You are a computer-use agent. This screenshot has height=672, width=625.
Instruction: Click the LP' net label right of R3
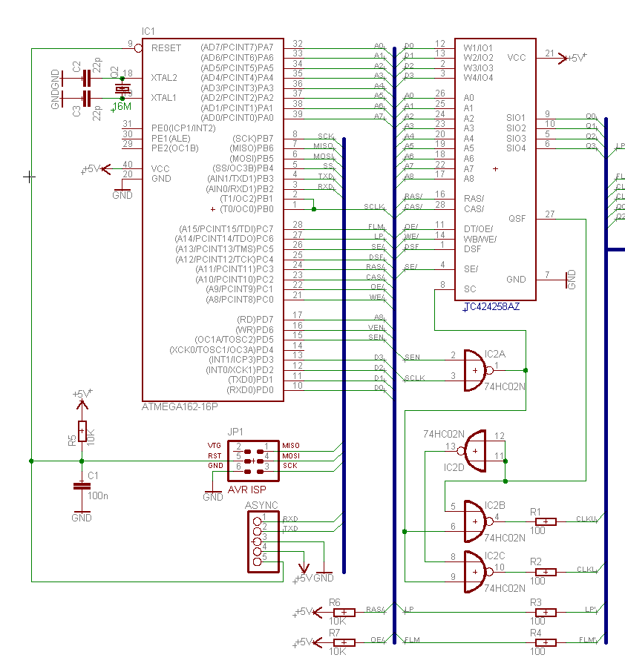point(591,610)
